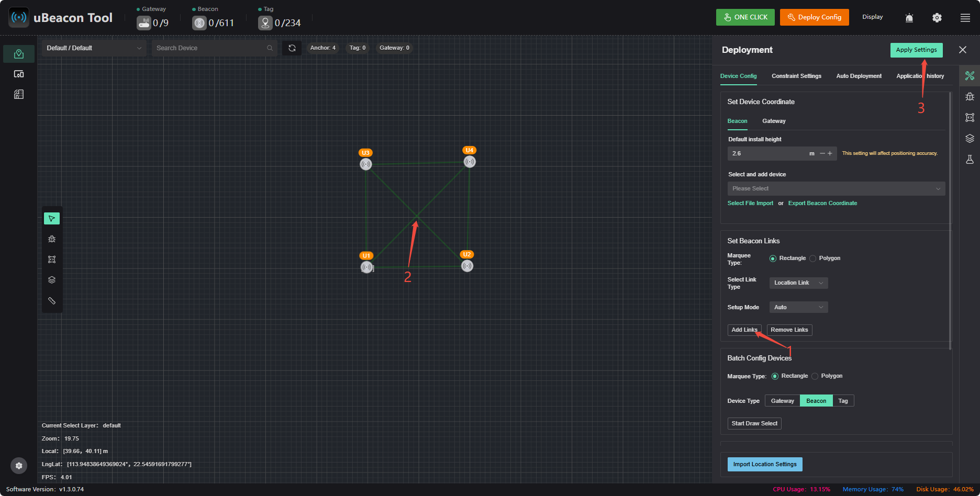Click the Tag count icon
The width and height of the screenshot is (980, 496).
tap(265, 23)
